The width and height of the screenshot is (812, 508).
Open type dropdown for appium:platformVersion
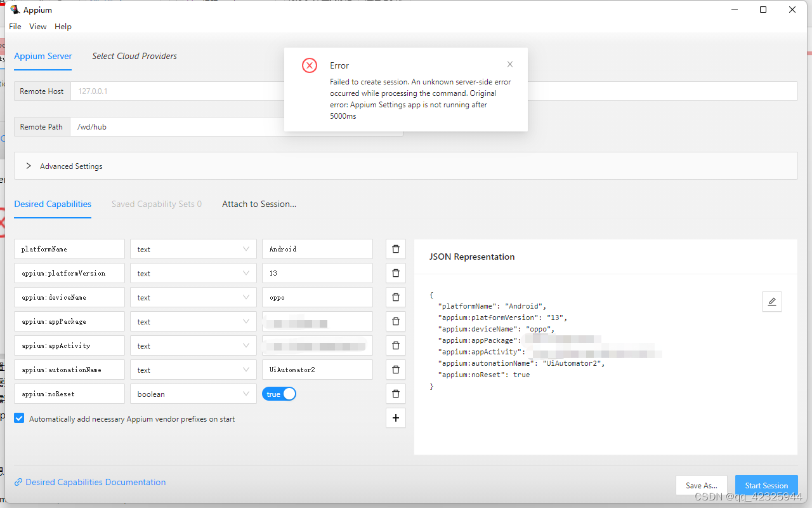click(x=193, y=273)
